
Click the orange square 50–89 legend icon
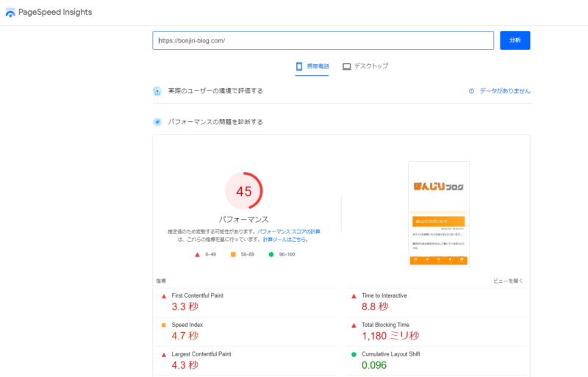(x=233, y=254)
